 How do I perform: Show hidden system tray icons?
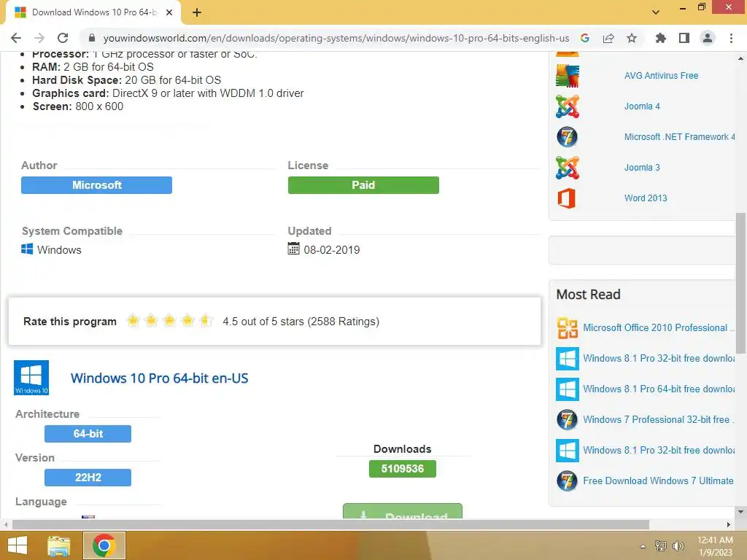click(x=643, y=546)
